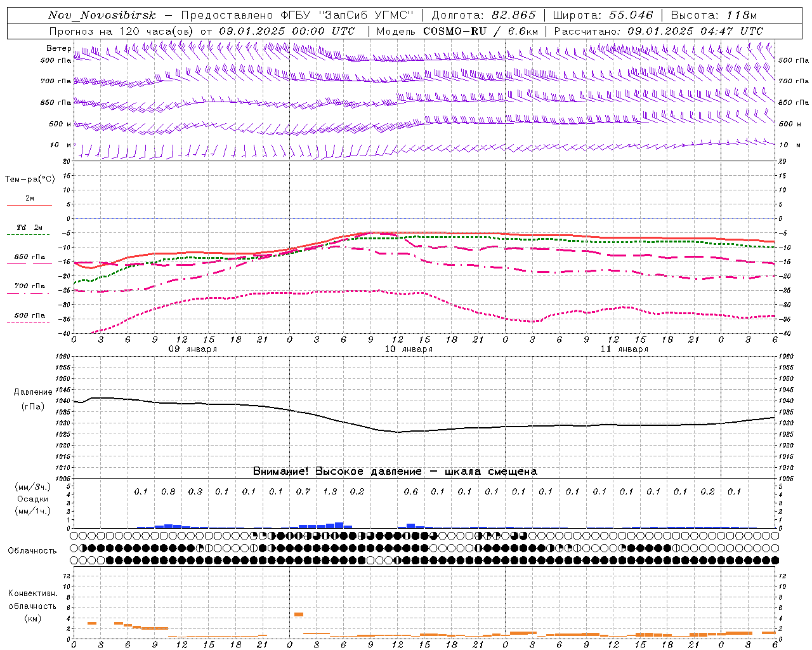Viewport: 812px width, 650px height.
Task: Click the 'Модель COSMO-RU / 6.6км' label
Action: 457,31
